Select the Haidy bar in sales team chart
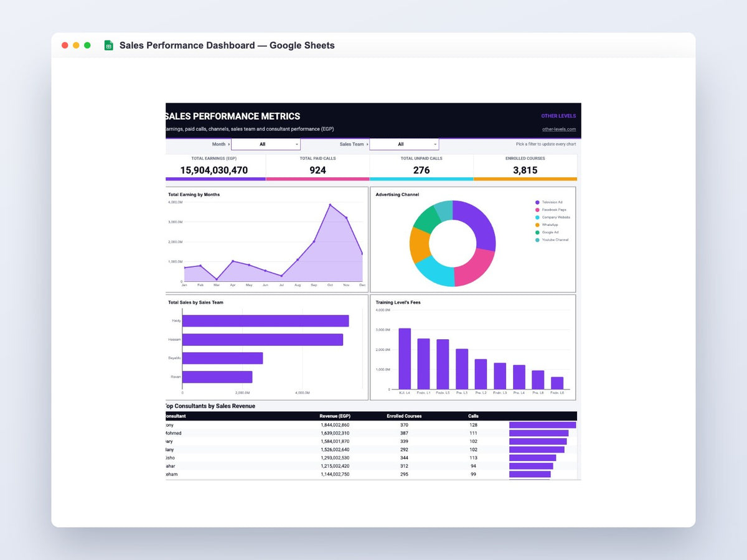 [x=266, y=320]
